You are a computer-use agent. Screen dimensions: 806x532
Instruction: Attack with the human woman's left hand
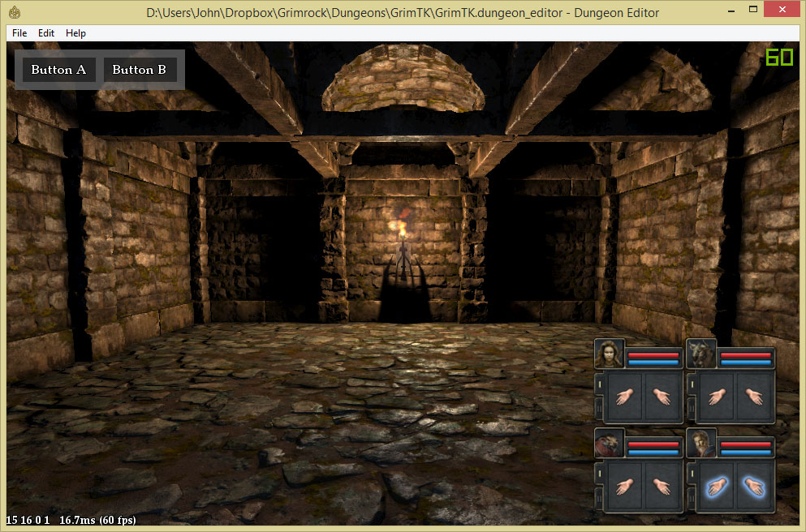point(624,397)
